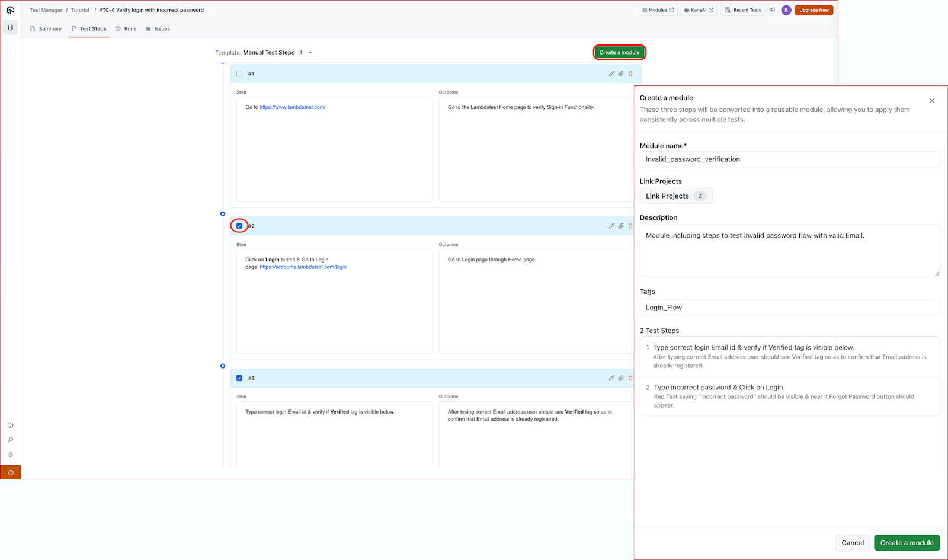Screen dimensions: 948x560
Task: Delete step #3 using the trash icon
Action: point(630,378)
